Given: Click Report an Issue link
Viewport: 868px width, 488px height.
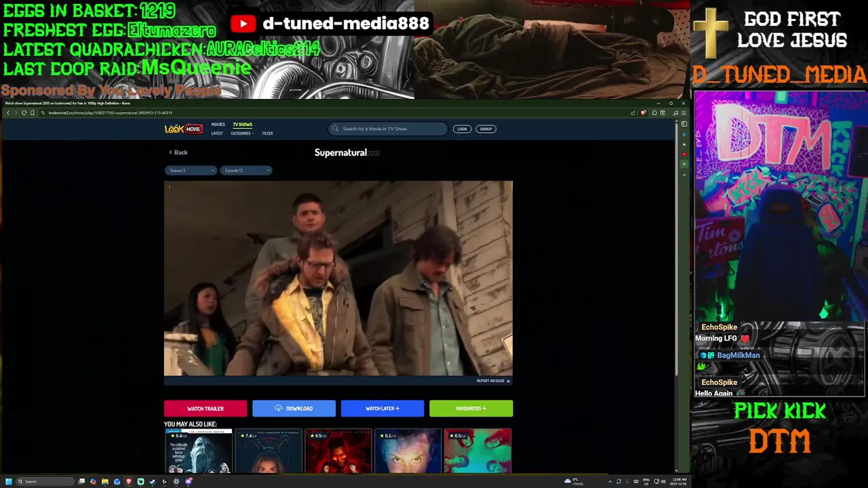Looking at the screenshot, I should pyautogui.click(x=493, y=381).
